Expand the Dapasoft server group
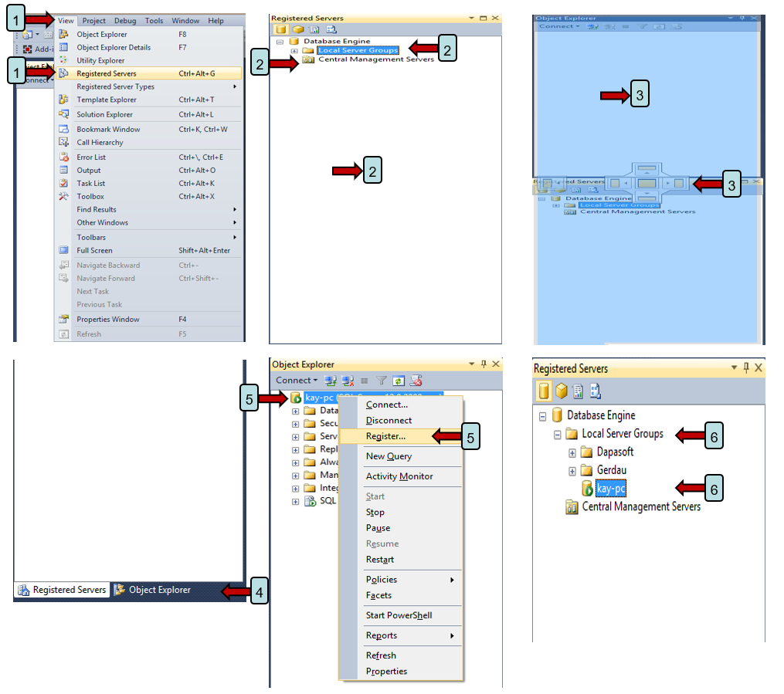Screen dimensions: 784x694 pos(572,452)
